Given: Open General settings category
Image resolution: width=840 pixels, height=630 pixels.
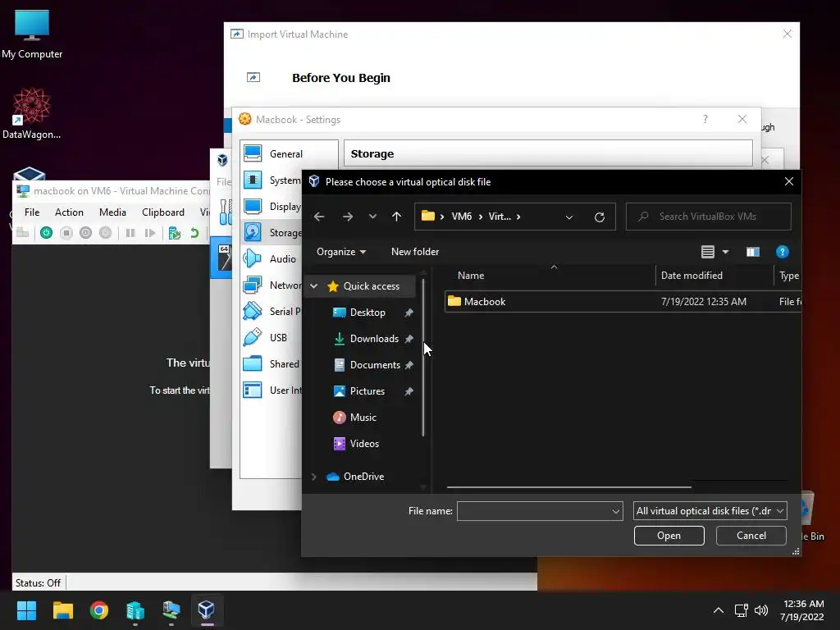Looking at the screenshot, I should (x=286, y=154).
